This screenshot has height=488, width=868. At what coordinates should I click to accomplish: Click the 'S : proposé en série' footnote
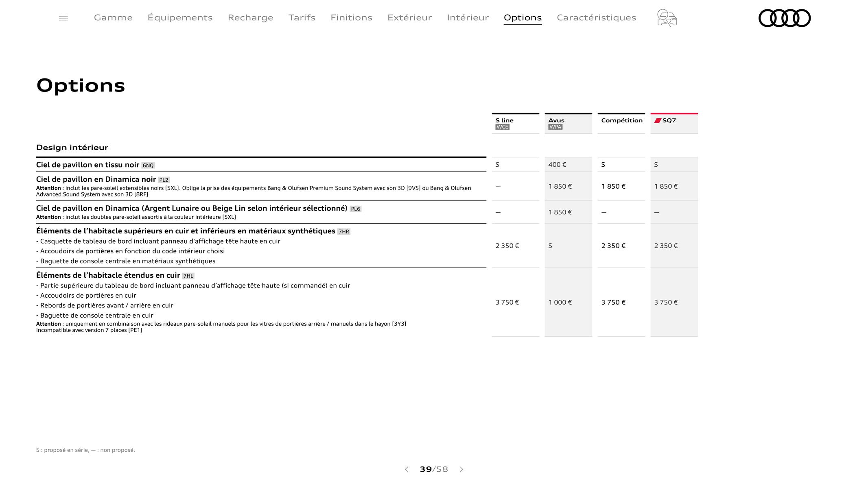(85, 450)
